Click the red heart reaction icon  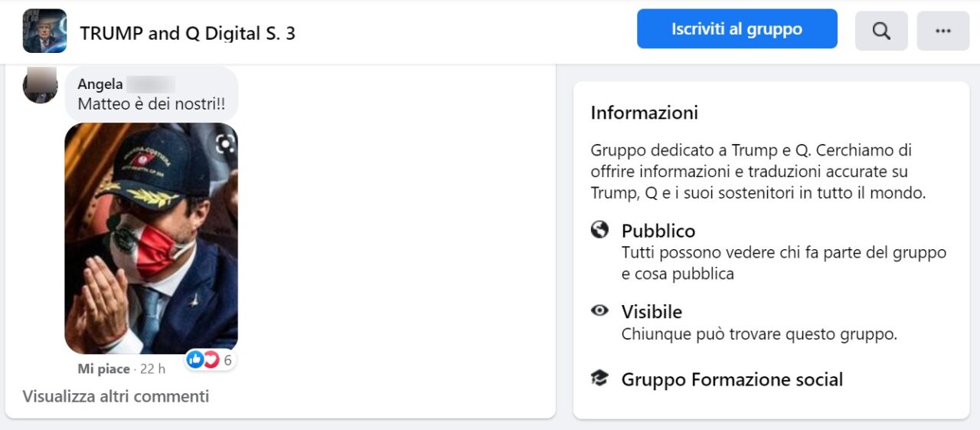tap(211, 359)
